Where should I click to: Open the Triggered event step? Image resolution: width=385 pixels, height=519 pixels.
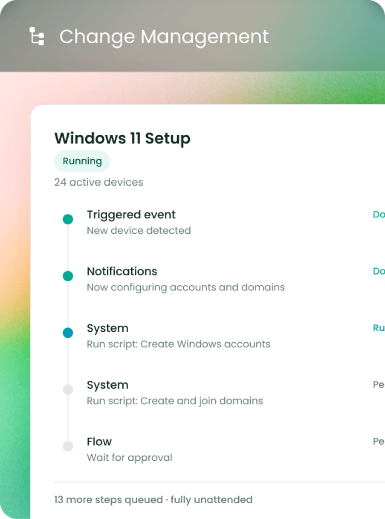pyautogui.click(x=131, y=215)
